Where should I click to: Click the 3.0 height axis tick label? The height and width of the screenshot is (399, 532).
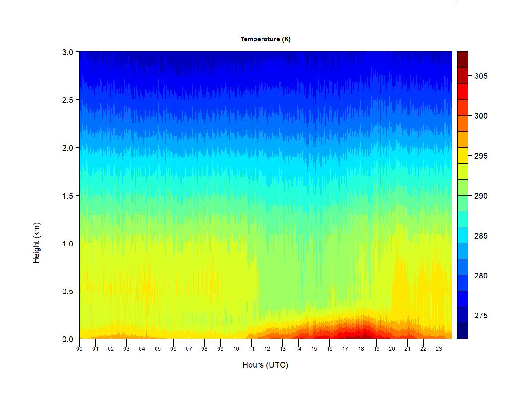[67, 52]
